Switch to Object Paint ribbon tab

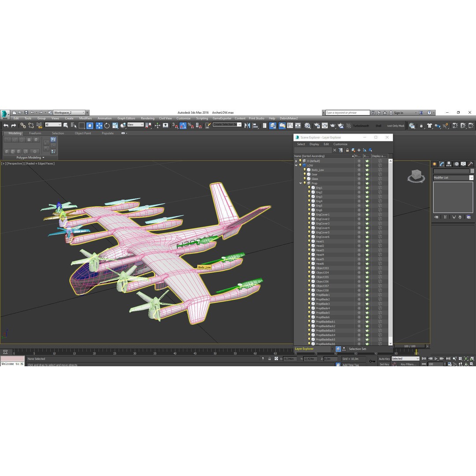[x=83, y=133]
